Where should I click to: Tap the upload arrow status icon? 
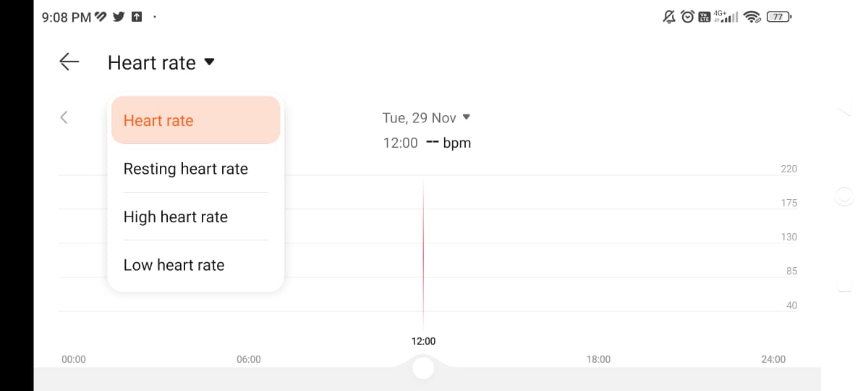click(x=137, y=17)
